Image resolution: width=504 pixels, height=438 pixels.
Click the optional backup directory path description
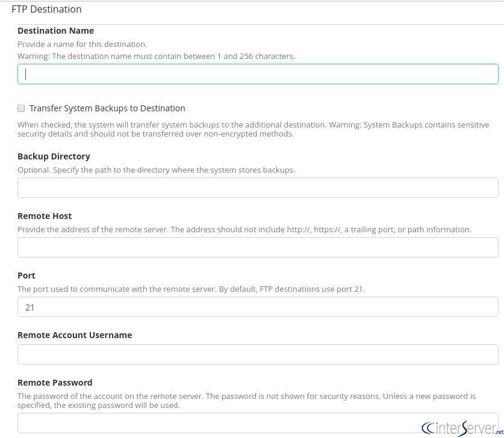pyautogui.click(x=156, y=170)
